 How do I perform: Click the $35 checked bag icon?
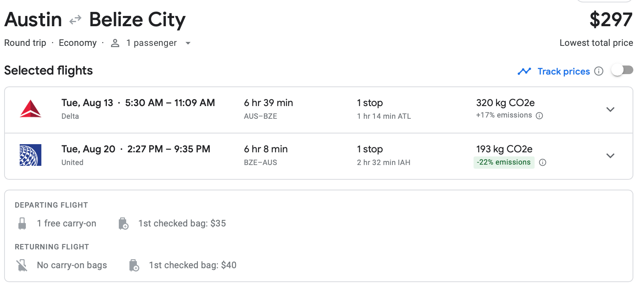coord(123,224)
